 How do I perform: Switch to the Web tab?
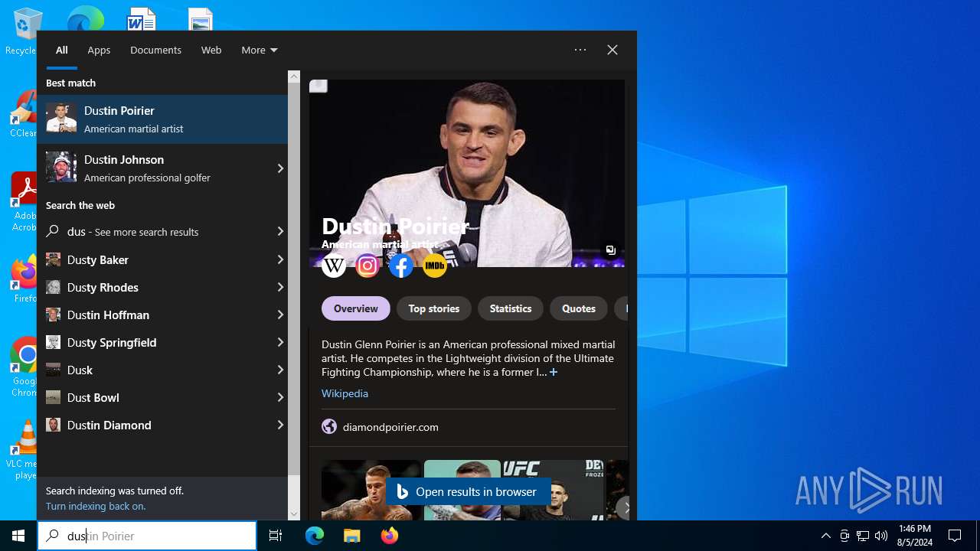211,50
